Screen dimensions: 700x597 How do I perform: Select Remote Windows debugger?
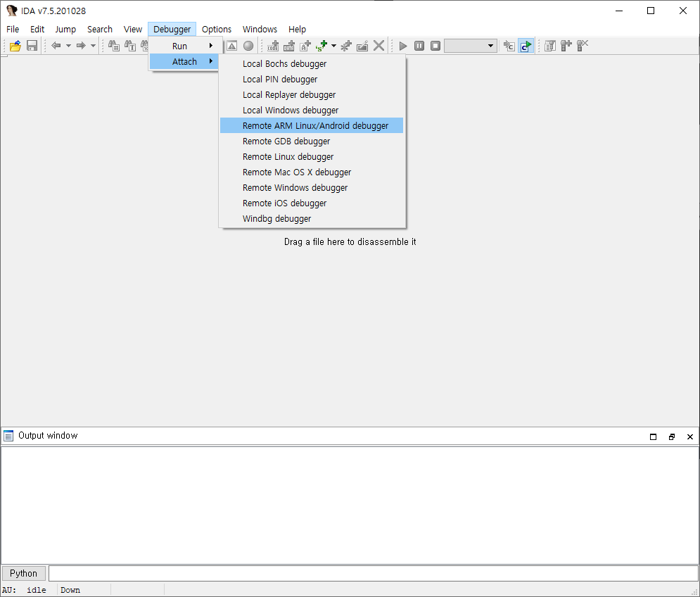pos(312,188)
